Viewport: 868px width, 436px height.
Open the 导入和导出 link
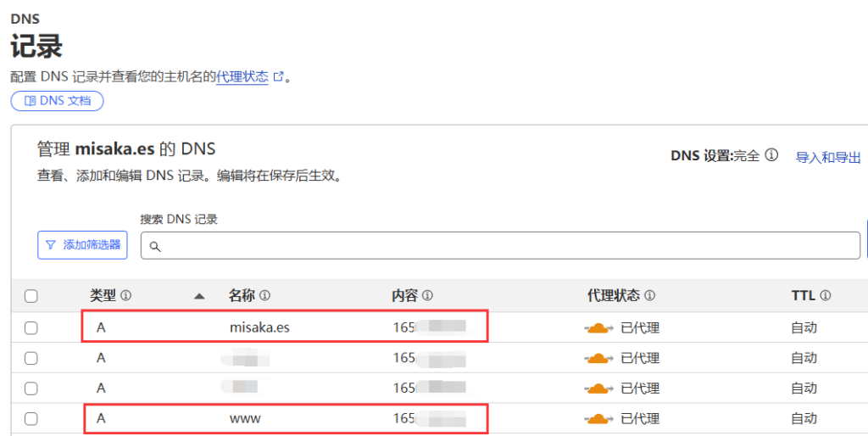click(828, 158)
